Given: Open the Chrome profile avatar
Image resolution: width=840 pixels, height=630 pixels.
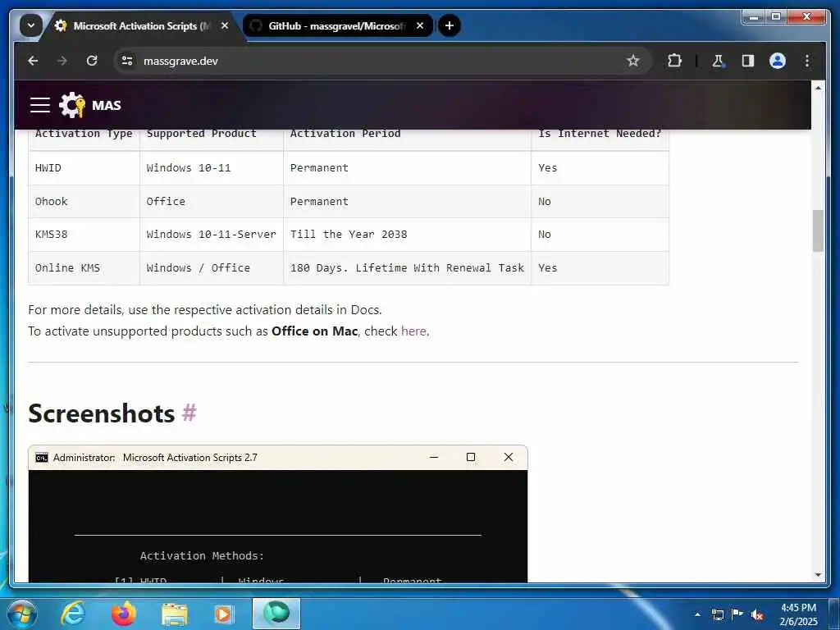Looking at the screenshot, I should coord(778,61).
